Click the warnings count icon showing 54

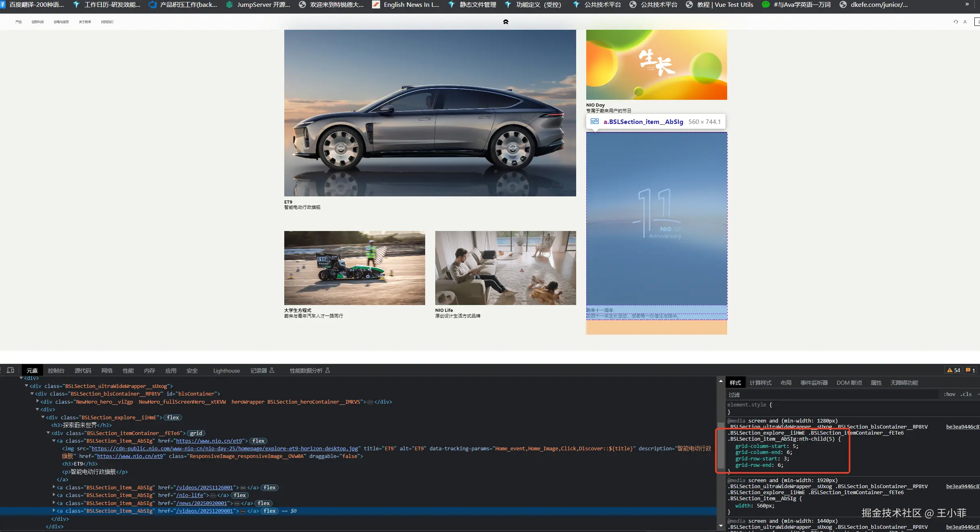coord(953,370)
